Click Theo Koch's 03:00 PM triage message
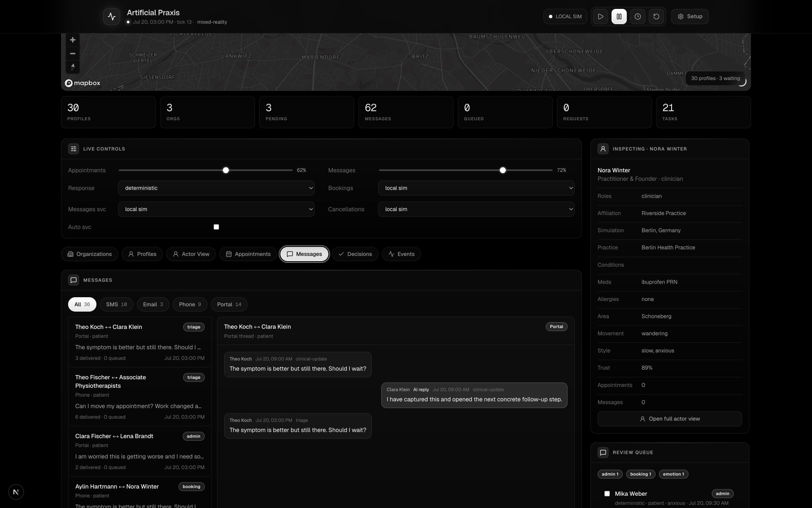Image resolution: width=812 pixels, height=508 pixels. click(298, 426)
